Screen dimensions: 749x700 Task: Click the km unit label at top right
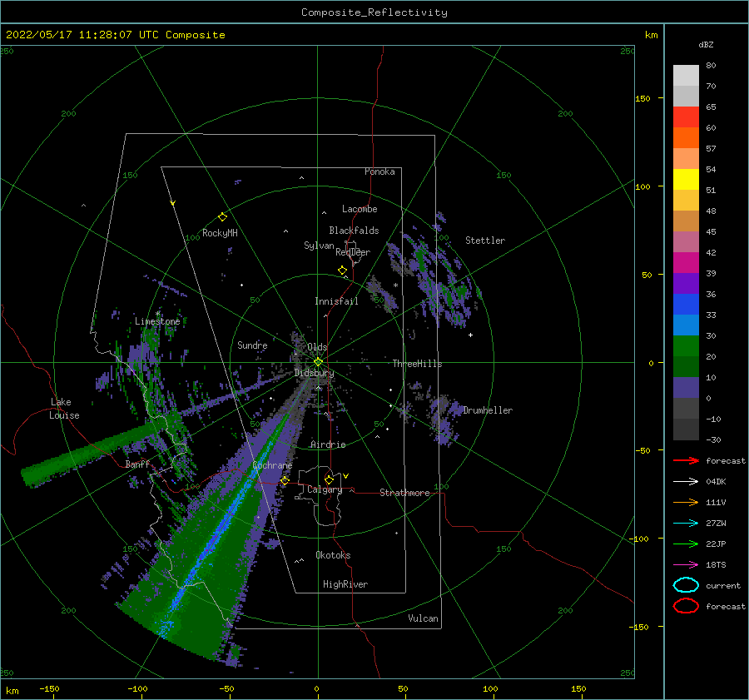click(x=651, y=35)
